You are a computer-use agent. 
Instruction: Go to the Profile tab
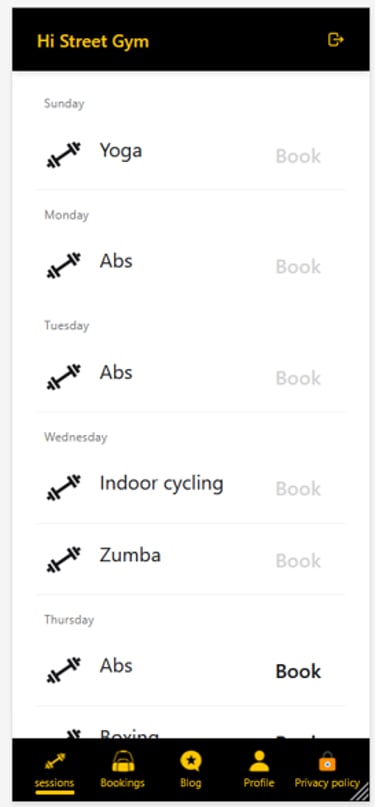[x=259, y=769]
